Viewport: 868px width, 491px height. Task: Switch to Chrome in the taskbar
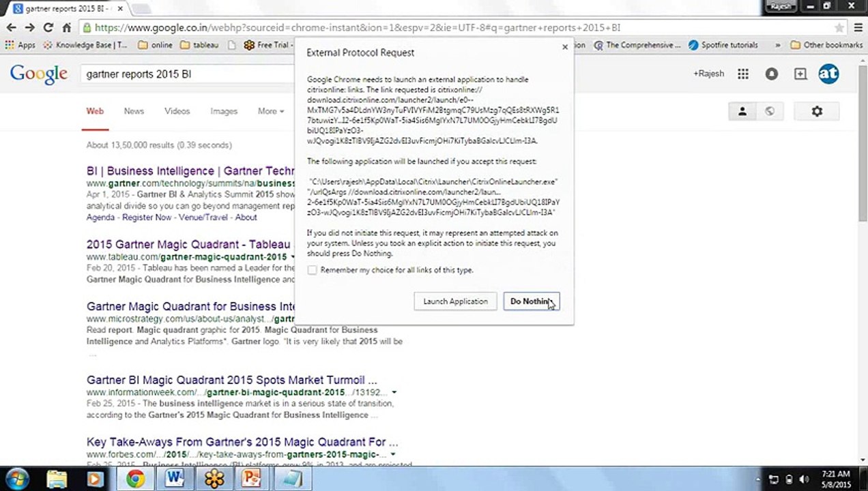pos(135,479)
